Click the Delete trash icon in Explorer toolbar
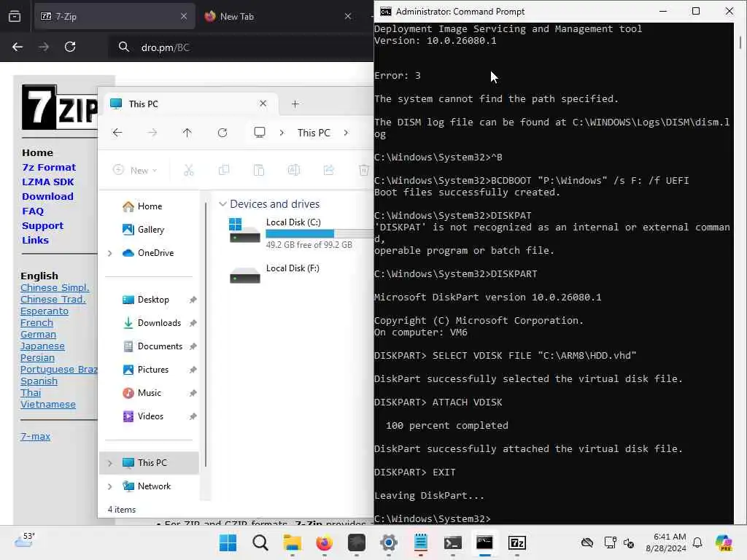 [364, 170]
